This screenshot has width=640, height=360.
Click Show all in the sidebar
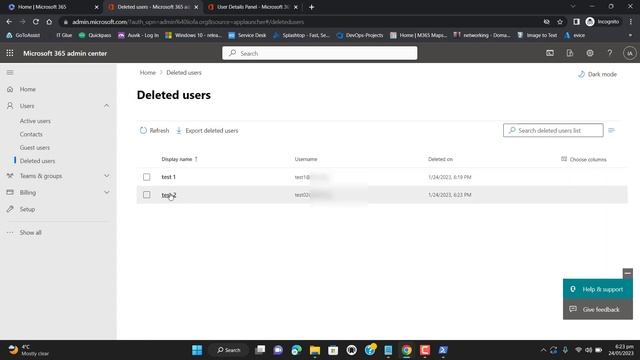pos(30,232)
